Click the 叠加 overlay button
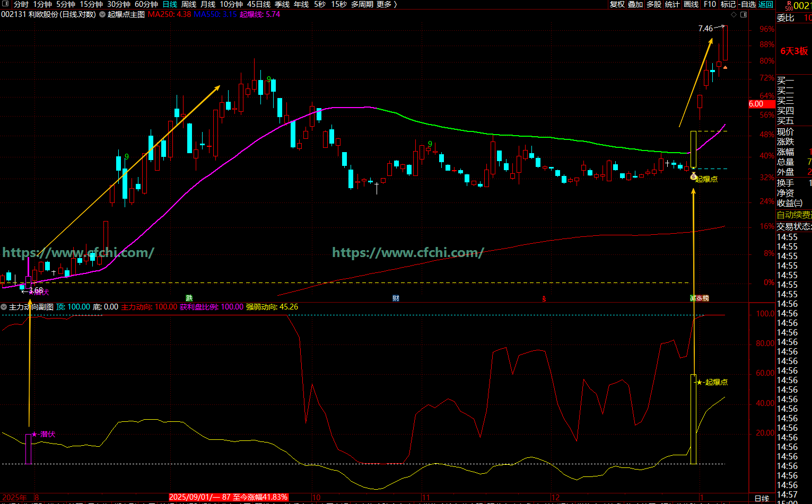Image resolution: width=812 pixels, height=504 pixels. pyautogui.click(x=635, y=4)
